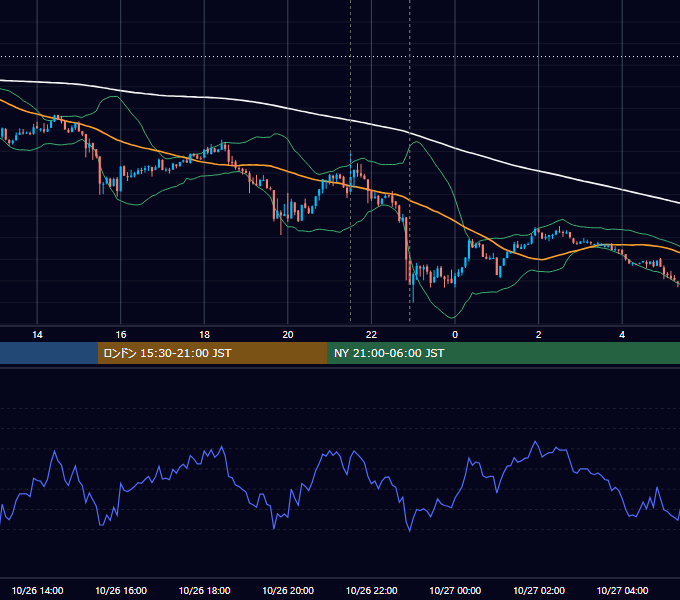The height and width of the screenshot is (600, 680).
Task: Select the '10/26 16:00' time label
Action: (x=121, y=590)
